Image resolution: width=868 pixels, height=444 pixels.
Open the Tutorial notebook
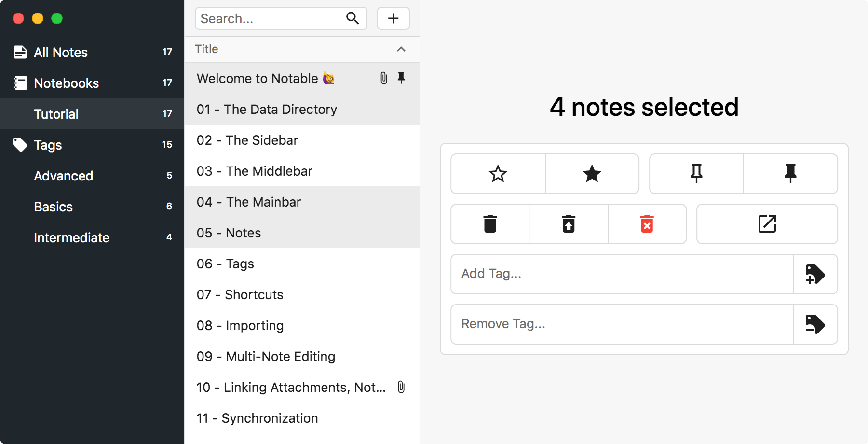56,114
